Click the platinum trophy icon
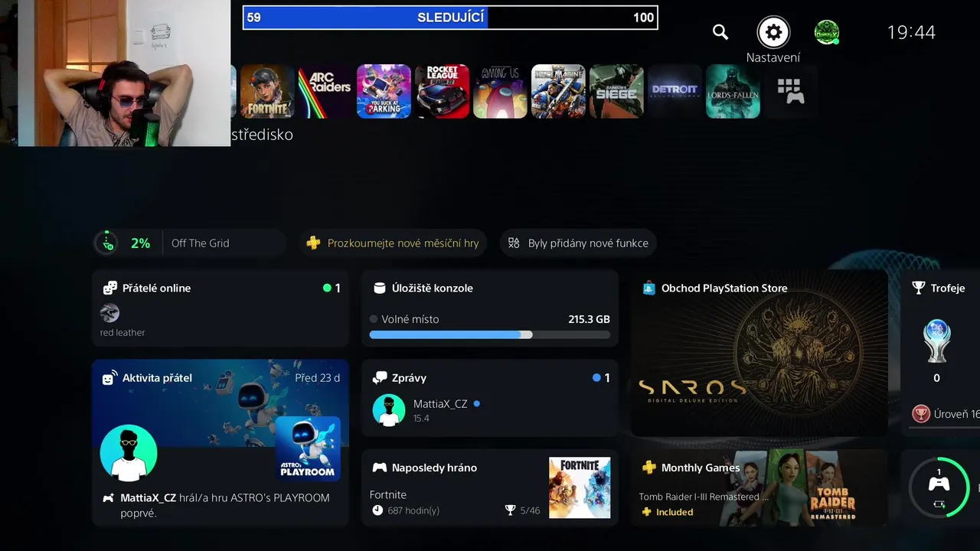Image resolution: width=980 pixels, height=551 pixels. point(937,341)
